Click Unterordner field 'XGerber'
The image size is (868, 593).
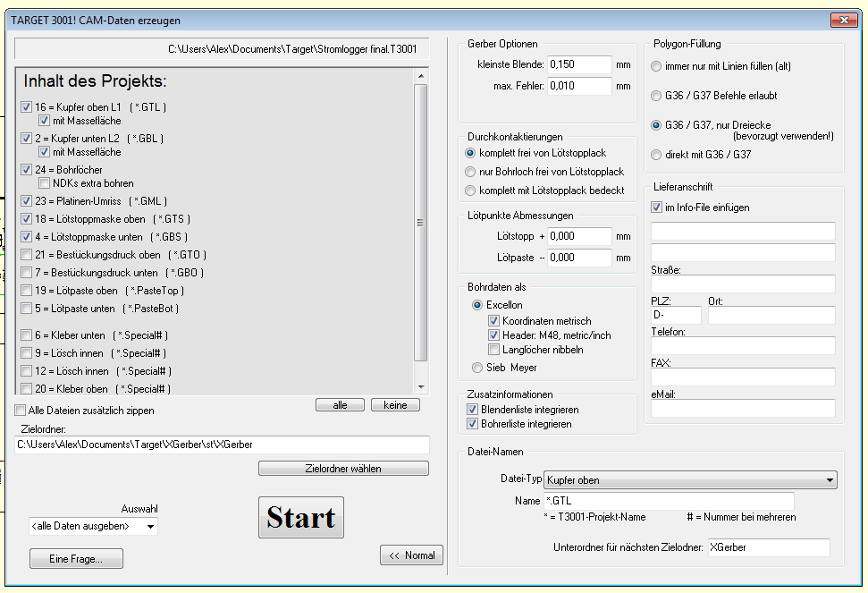tap(769, 547)
